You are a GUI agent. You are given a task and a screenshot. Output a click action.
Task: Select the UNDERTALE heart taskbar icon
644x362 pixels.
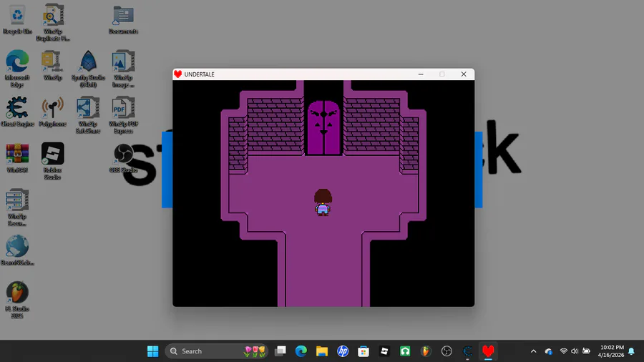click(x=488, y=351)
